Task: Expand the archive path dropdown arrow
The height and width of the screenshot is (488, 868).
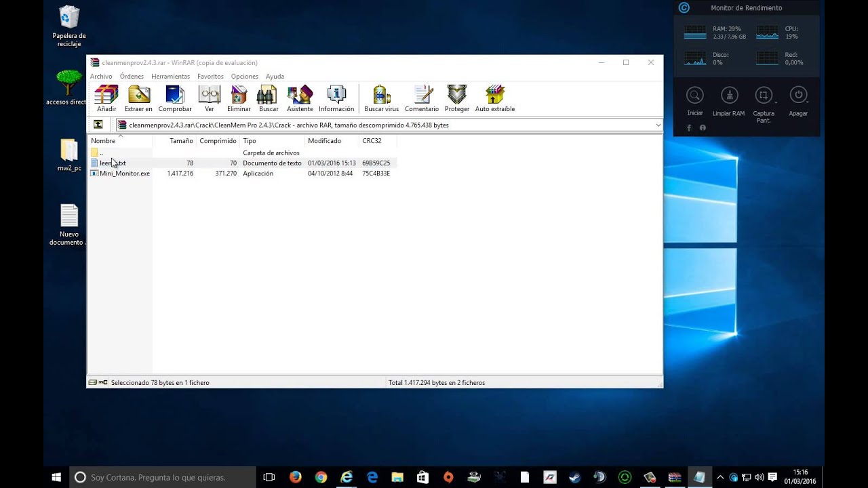Action: point(658,125)
